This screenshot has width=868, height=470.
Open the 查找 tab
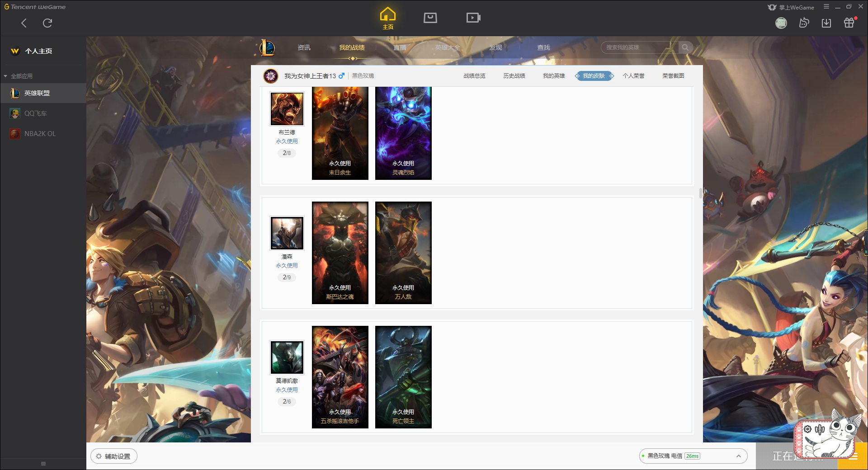click(543, 47)
